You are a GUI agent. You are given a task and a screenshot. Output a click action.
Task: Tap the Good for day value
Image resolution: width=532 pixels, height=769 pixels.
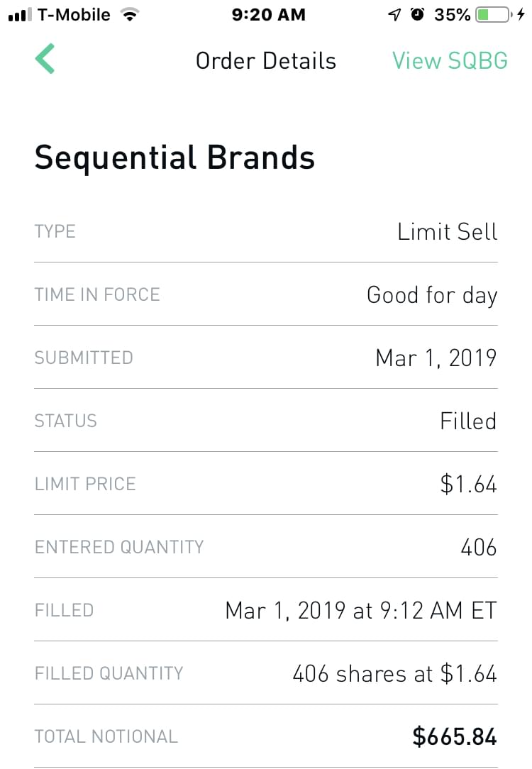[x=431, y=295]
